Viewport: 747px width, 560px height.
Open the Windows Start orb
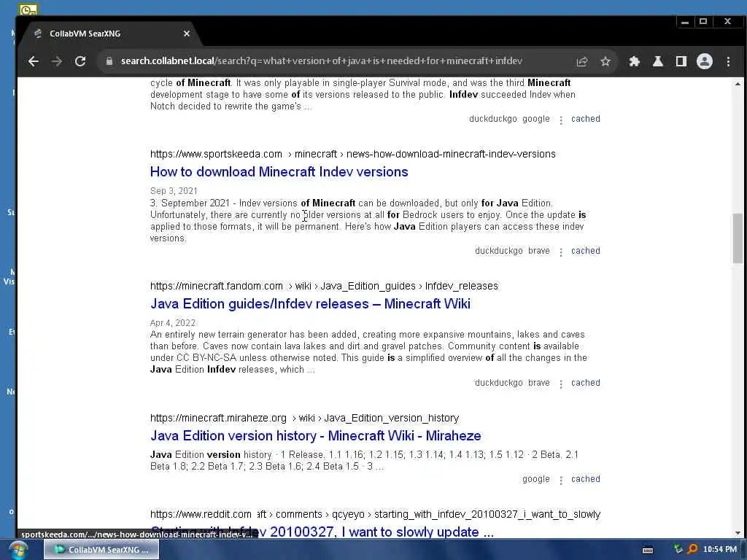tap(18, 551)
